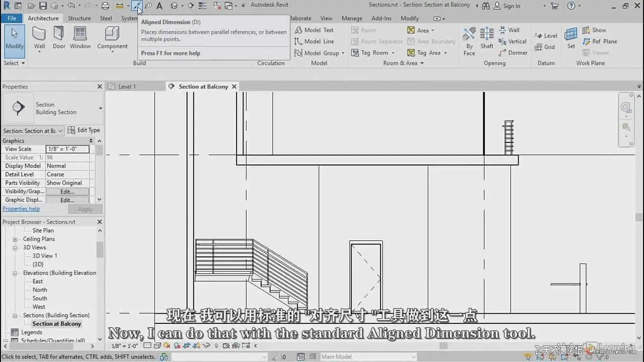The height and width of the screenshot is (362, 644).
Task: Click the Section tool icon in quick access toolbar
Action: pyautogui.click(x=191, y=6)
